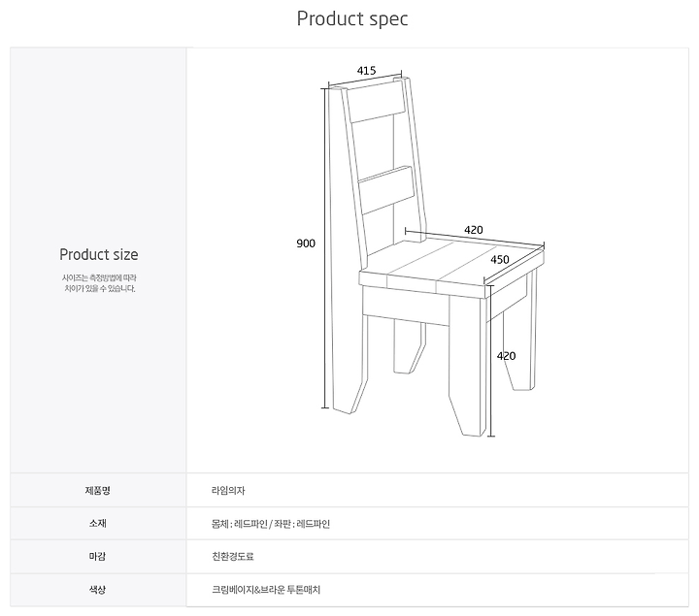699x616 pixels.
Task: Select the 라임의자 product name text
Action: (x=228, y=491)
